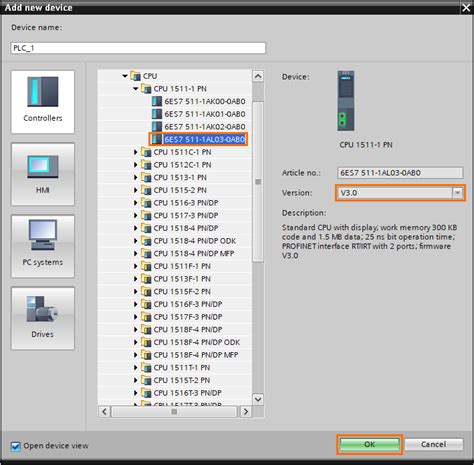Toggle the Open device view checkbox
This screenshot has height=465, width=474.
tap(16, 446)
